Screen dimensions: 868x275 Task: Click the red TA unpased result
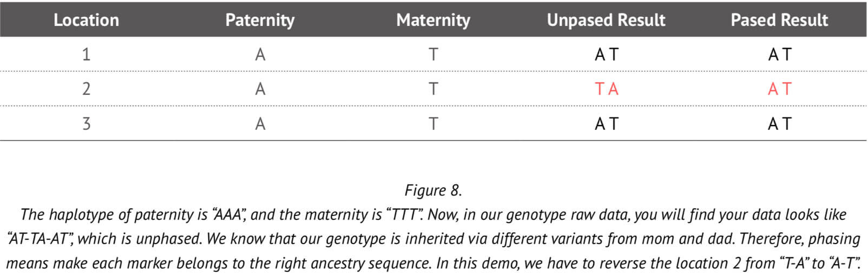[607, 89]
